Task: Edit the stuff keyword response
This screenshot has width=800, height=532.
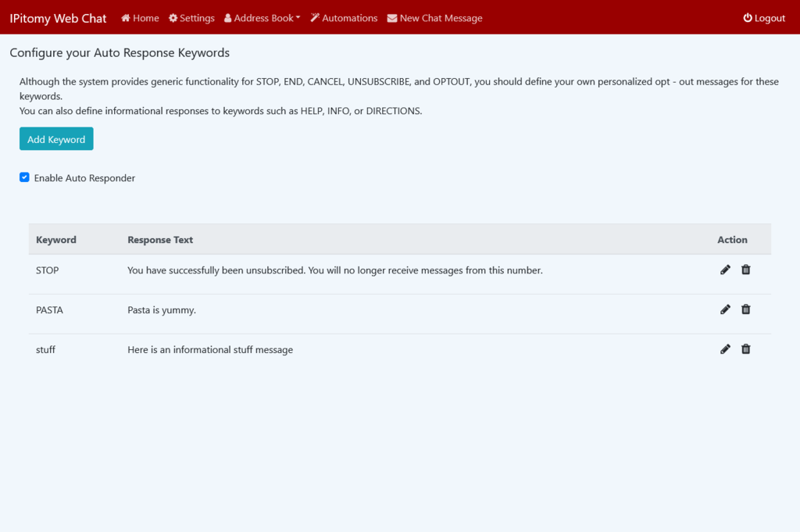Action: tap(725, 349)
